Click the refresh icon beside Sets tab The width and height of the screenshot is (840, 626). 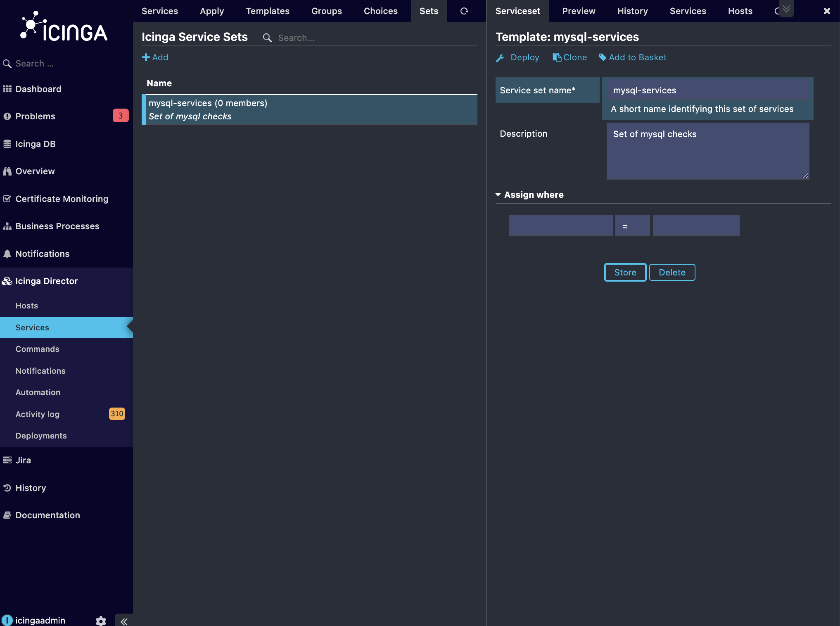point(464,11)
